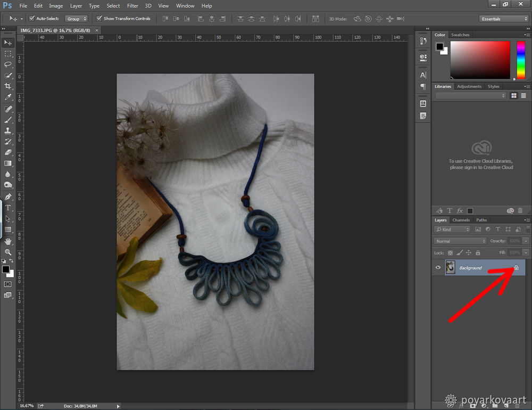Select the Rectangular Marquee tool
The image size is (532, 410).
(8, 54)
